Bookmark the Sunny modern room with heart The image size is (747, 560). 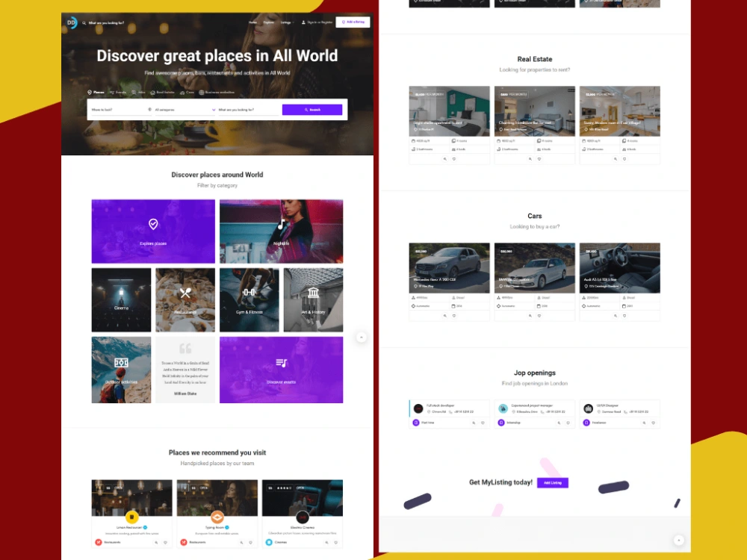(x=624, y=159)
